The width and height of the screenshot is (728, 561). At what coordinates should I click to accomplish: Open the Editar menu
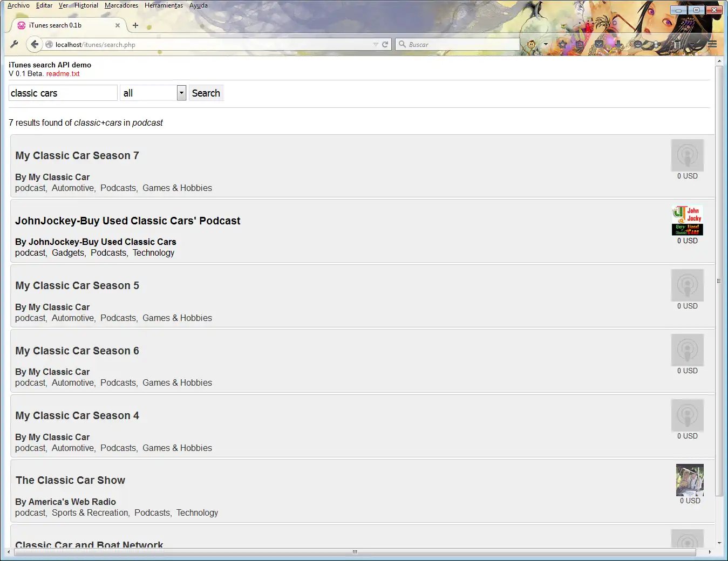coord(44,5)
